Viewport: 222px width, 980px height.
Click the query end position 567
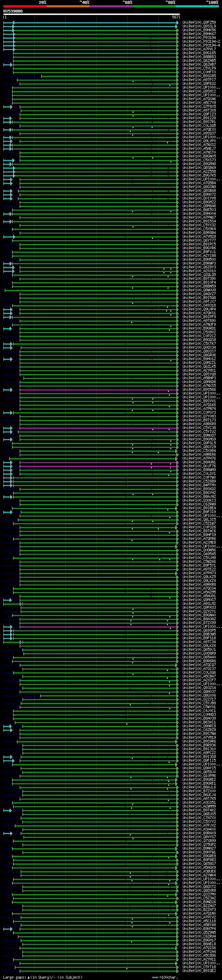(175, 17)
